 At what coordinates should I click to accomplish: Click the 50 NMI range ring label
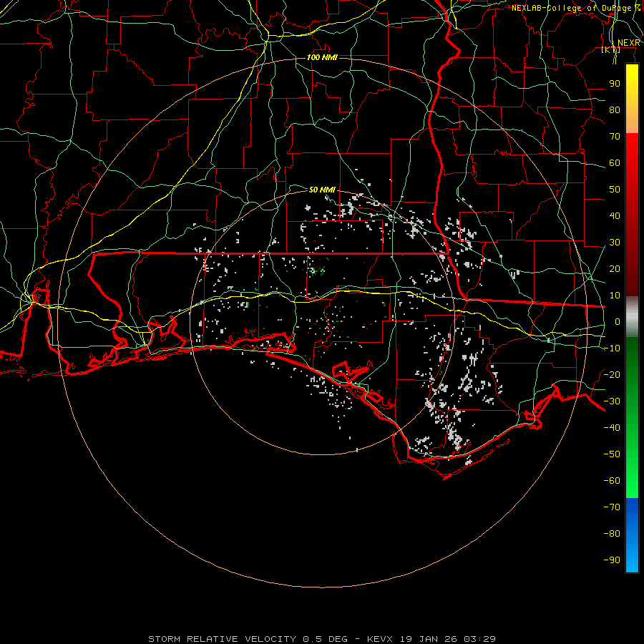323,190
